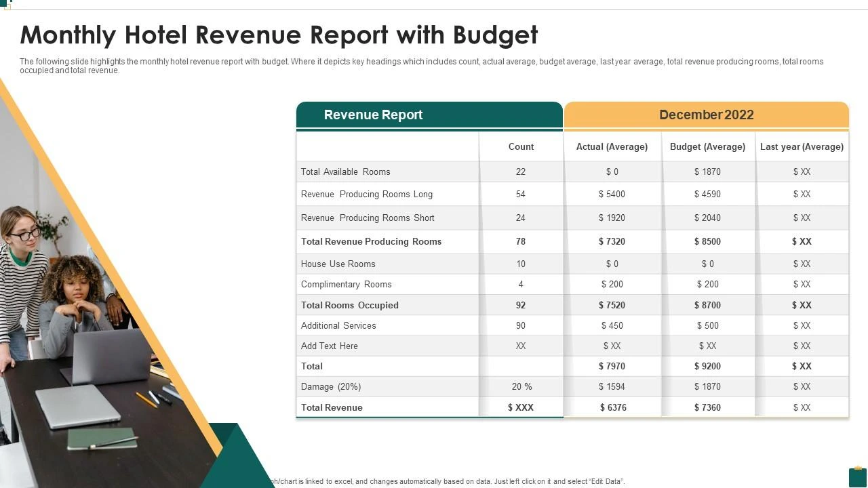The image size is (868, 488).
Task: Click the Add Text Here placeholder
Action: click(x=330, y=346)
